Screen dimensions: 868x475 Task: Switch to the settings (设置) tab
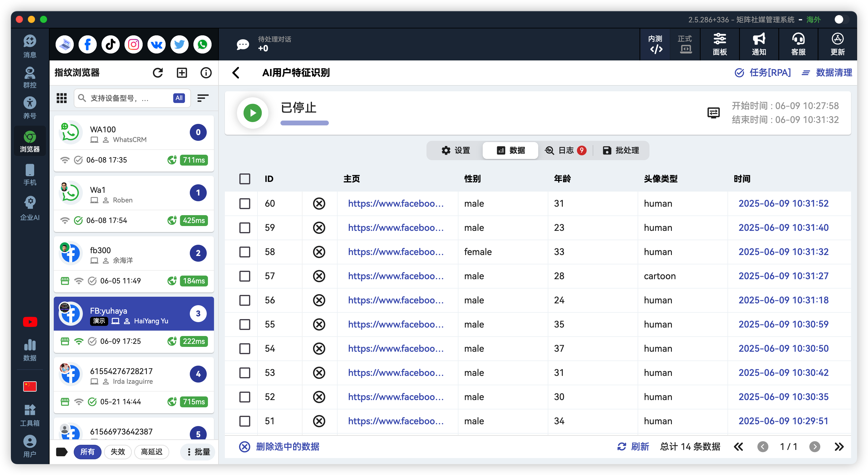click(x=455, y=150)
